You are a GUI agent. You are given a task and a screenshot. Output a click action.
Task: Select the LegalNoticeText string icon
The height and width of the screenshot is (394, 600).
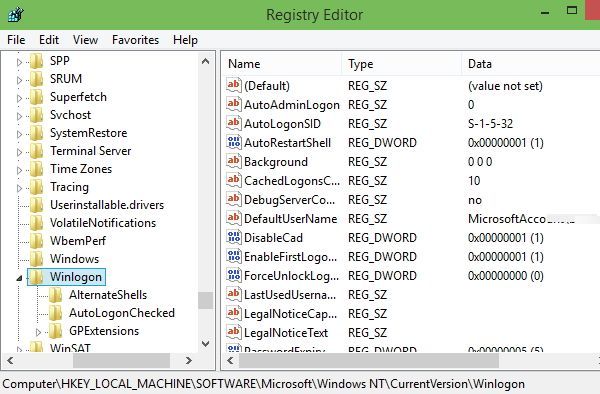[x=233, y=332]
